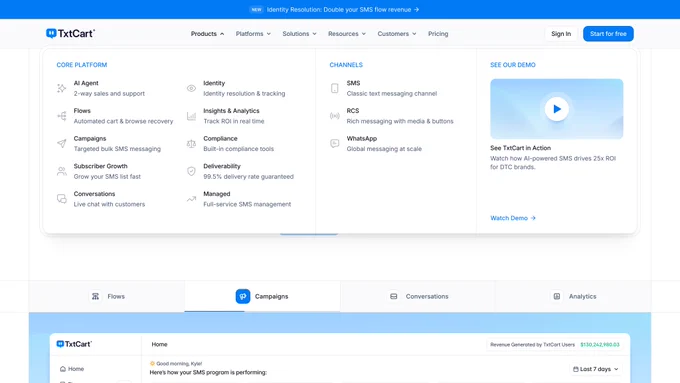Click the Managed trending arrow icon
Screen dimensions: 680x383
(x=191, y=199)
